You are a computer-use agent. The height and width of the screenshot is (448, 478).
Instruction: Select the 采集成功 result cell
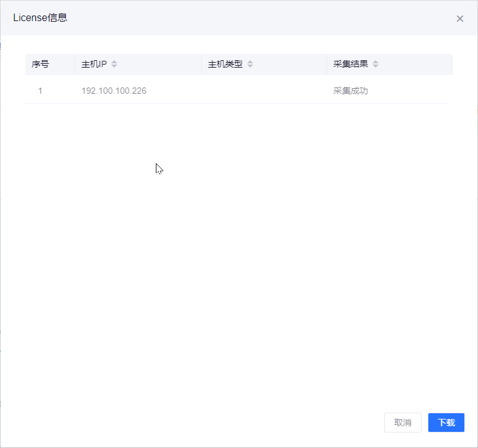350,91
